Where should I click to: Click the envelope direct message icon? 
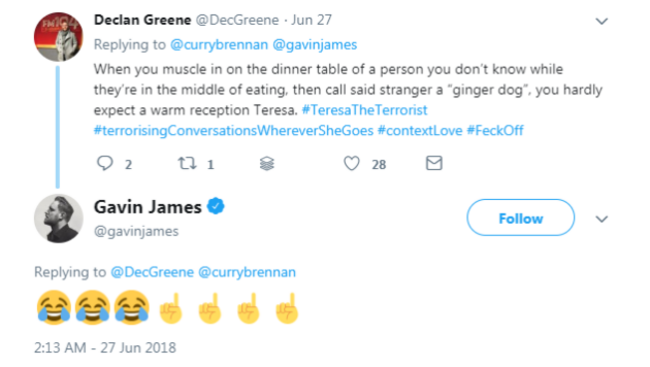click(x=434, y=163)
